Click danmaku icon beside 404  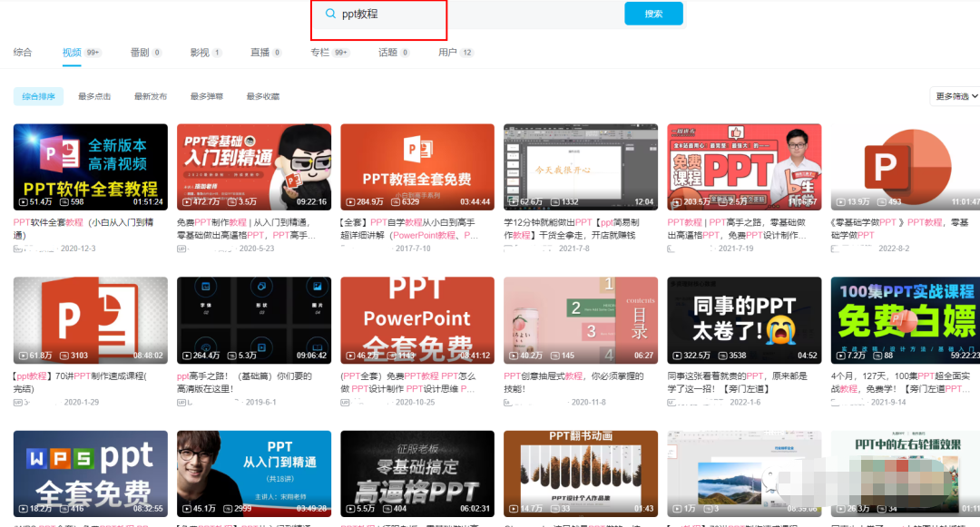tap(387, 509)
